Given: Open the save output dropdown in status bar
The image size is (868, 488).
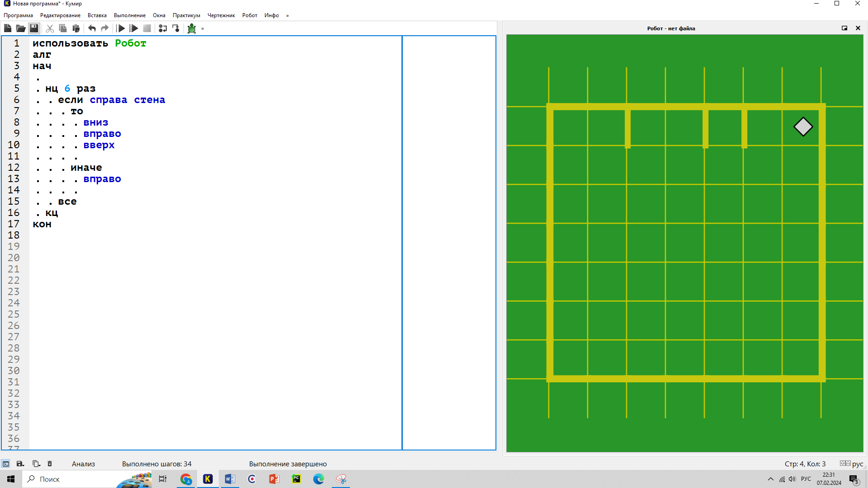Looking at the screenshot, I should click(x=20, y=464).
